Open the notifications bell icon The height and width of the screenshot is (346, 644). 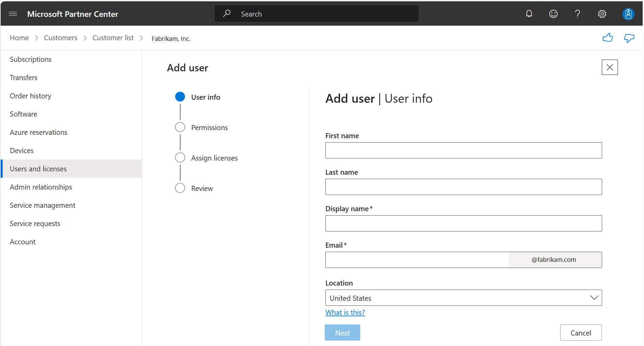(529, 14)
